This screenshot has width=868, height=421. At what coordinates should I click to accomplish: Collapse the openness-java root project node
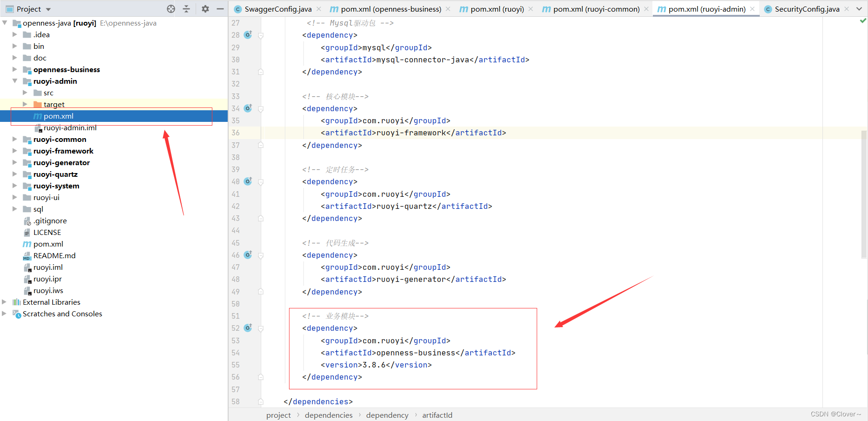(x=5, y=23)
